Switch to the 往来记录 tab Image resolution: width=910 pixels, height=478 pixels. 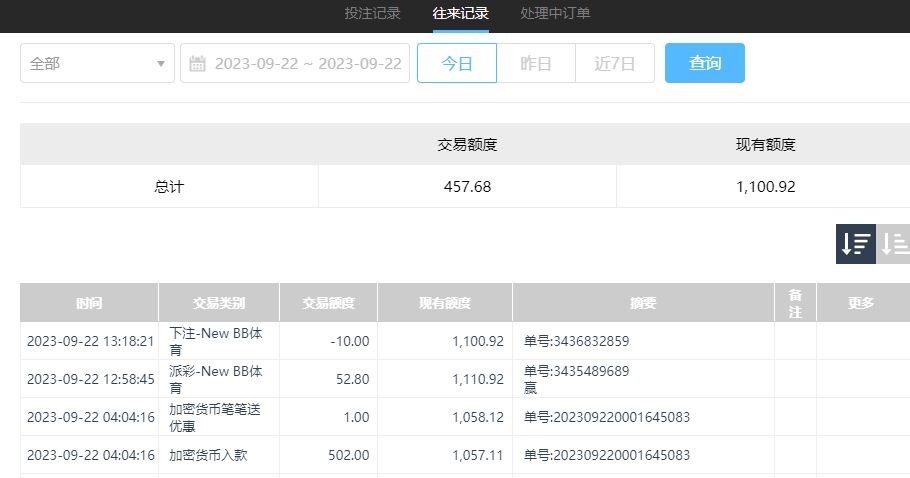(461, 14)
